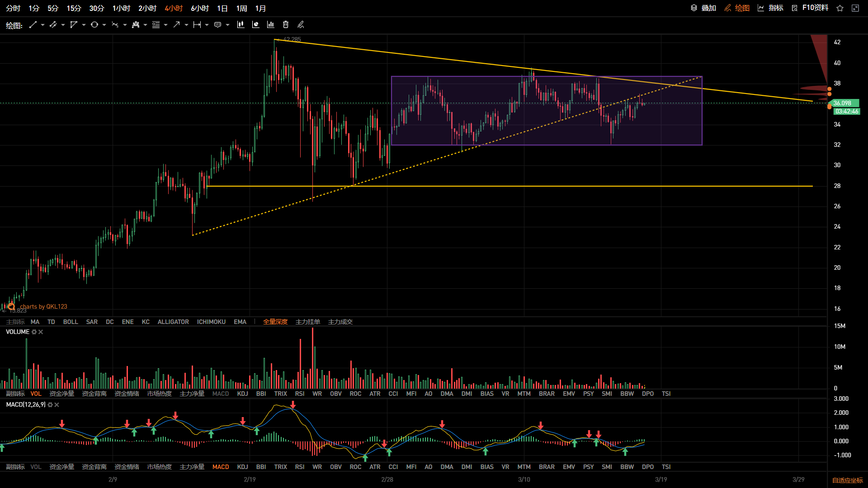Select the circle shape drawing tool

94,25
